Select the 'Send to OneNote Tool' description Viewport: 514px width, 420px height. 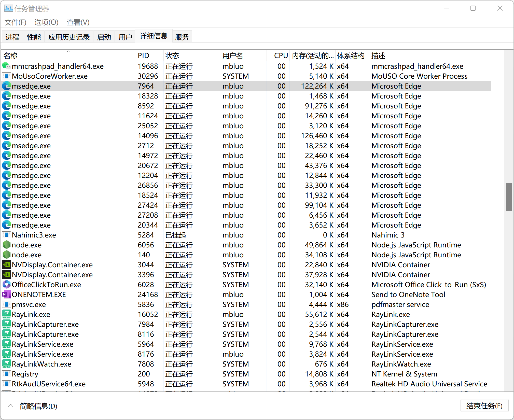[408, 295]
